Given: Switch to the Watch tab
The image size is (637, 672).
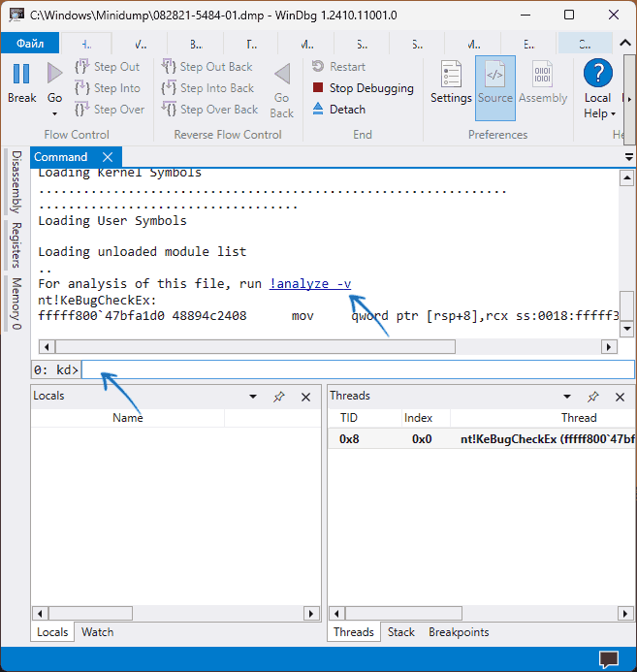Looking at the screenshot, I should pos(98,632).
